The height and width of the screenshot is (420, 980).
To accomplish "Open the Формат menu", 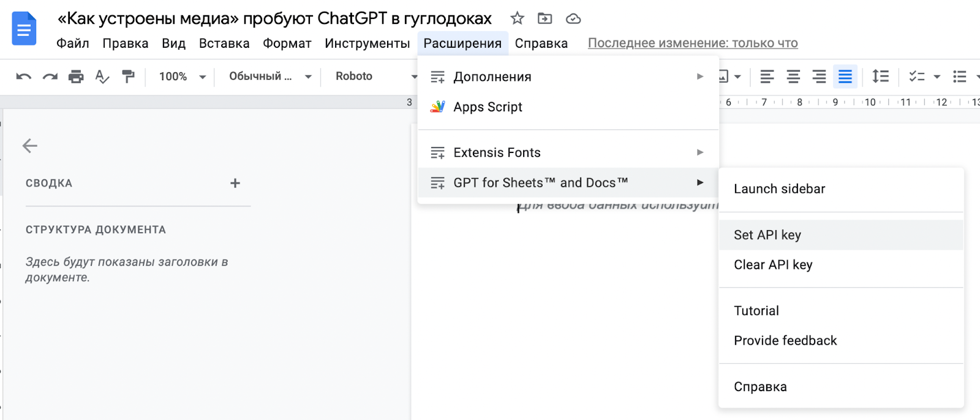I will click(x=287, y=43).
